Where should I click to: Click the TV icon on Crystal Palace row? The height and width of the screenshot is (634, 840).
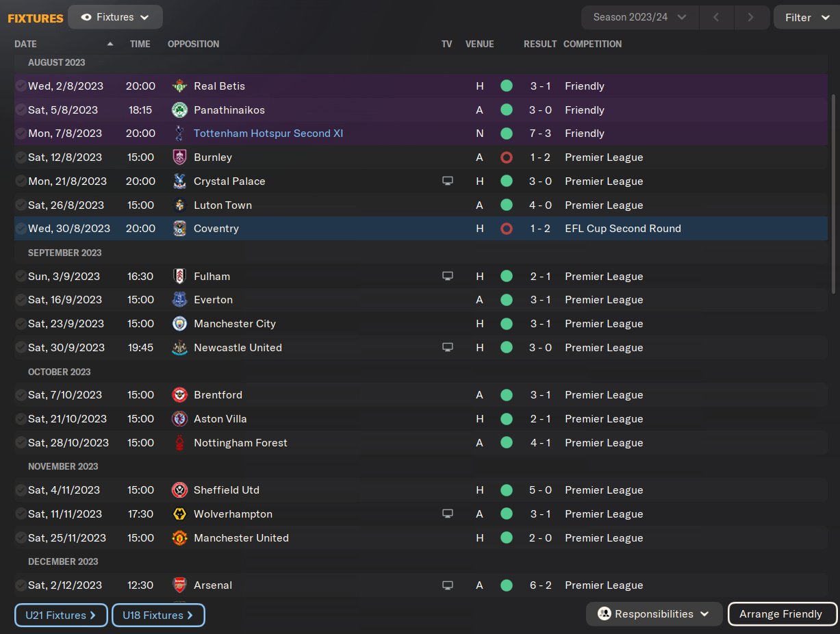(448, 181)
